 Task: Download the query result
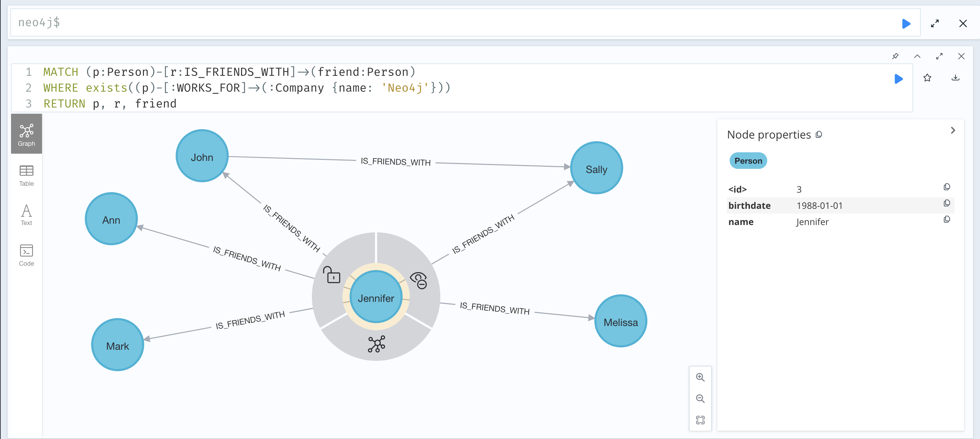[956, 78]
